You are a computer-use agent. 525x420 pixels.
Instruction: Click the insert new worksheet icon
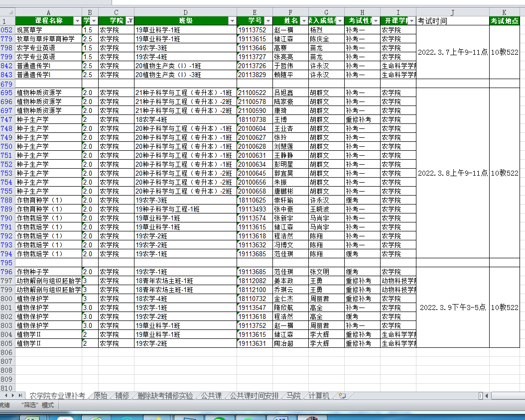pos(342,396)
